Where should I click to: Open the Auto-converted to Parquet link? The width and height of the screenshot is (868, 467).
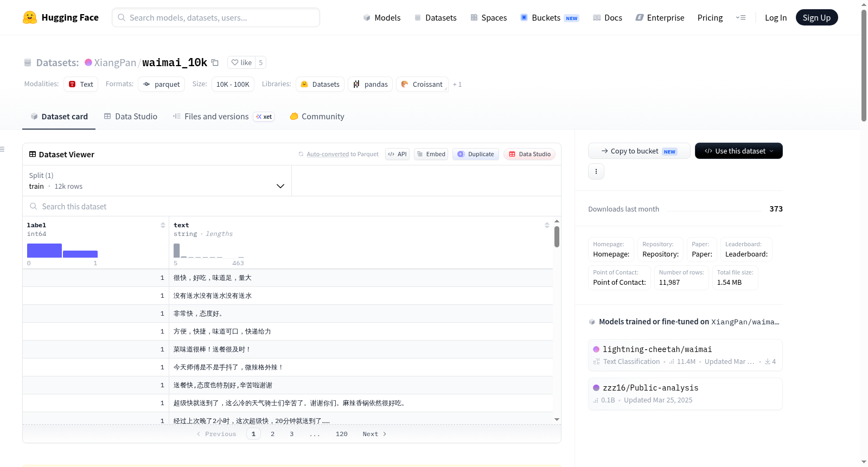tap(339, 154)
